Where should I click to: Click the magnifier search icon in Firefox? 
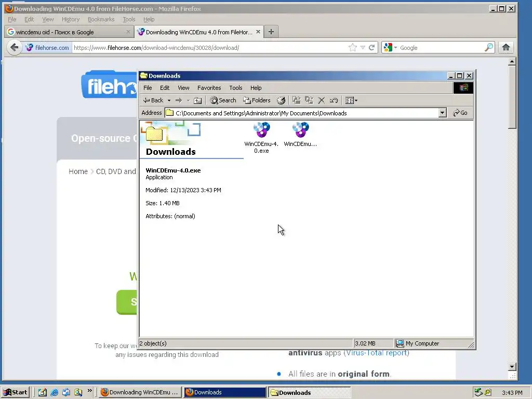(489, 47)
